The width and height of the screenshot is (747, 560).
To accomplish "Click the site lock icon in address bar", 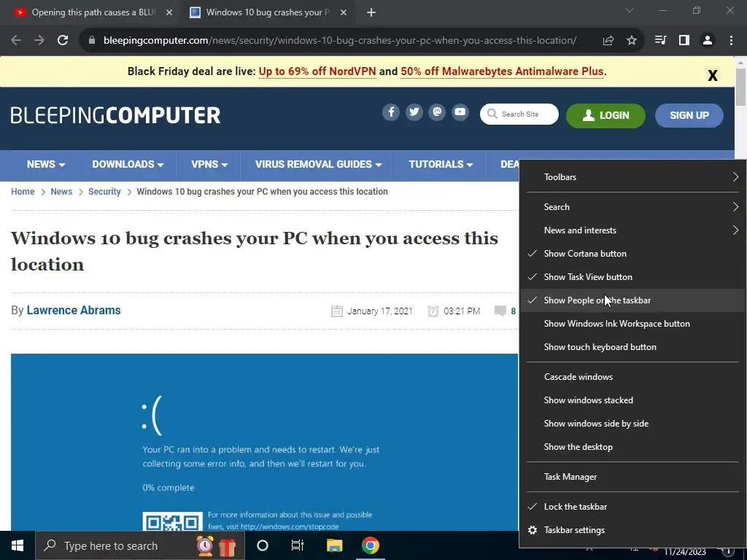I will (92, 41).
